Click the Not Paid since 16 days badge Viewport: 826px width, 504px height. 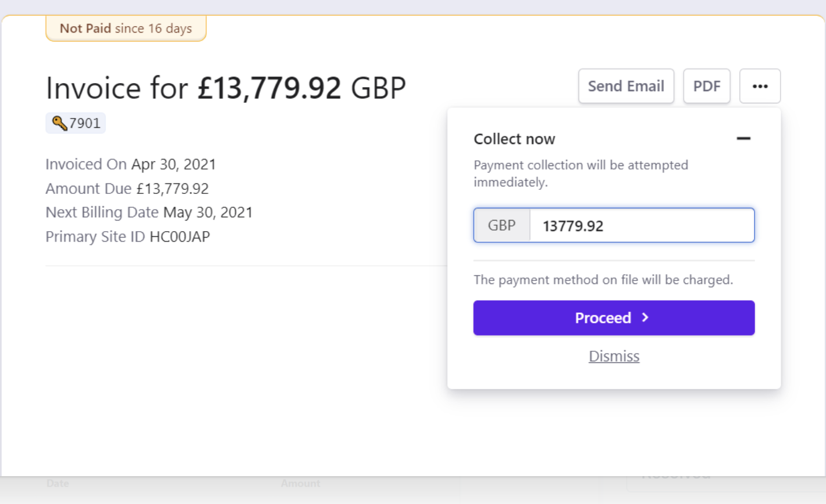pos(126,28)
